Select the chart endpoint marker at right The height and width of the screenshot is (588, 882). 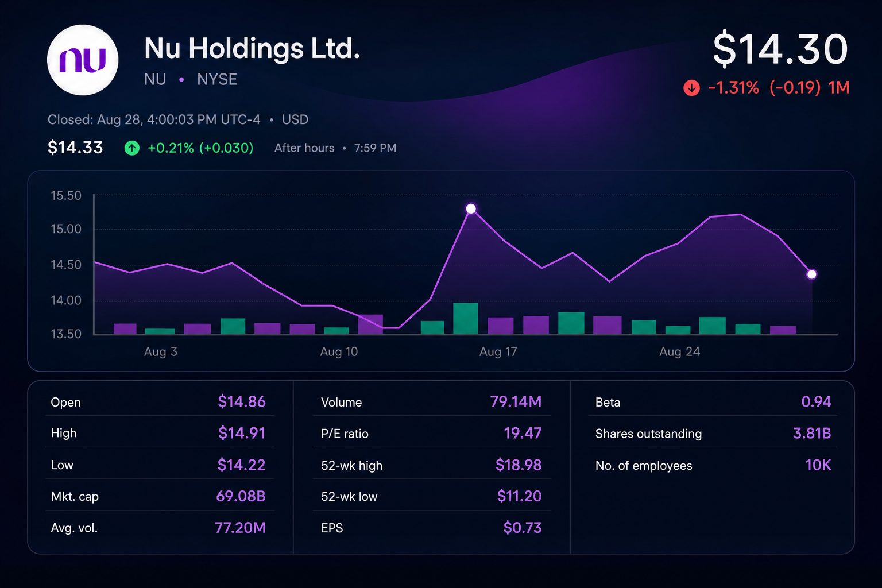(811, 274)
